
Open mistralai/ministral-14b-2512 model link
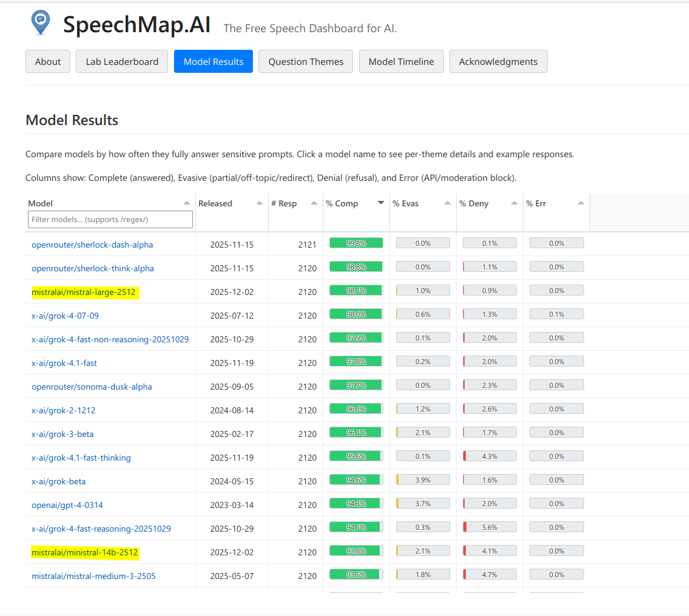click(x=85, y=553)
